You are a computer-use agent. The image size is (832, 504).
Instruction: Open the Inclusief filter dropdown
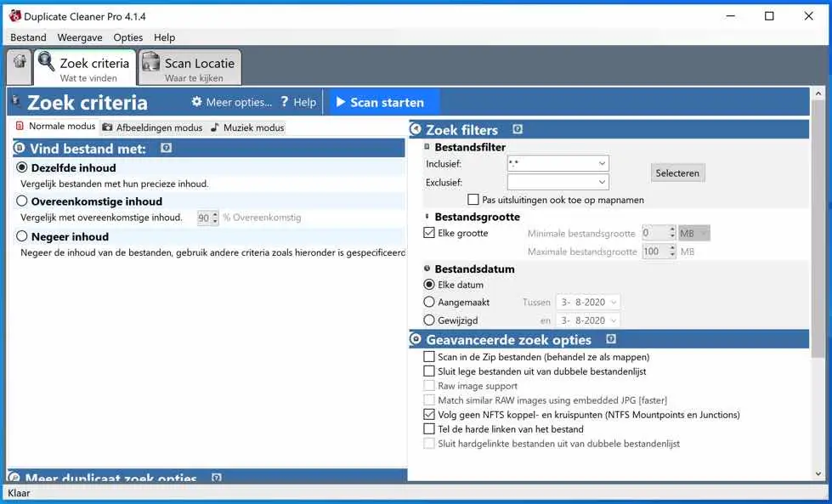pos(602,163)
